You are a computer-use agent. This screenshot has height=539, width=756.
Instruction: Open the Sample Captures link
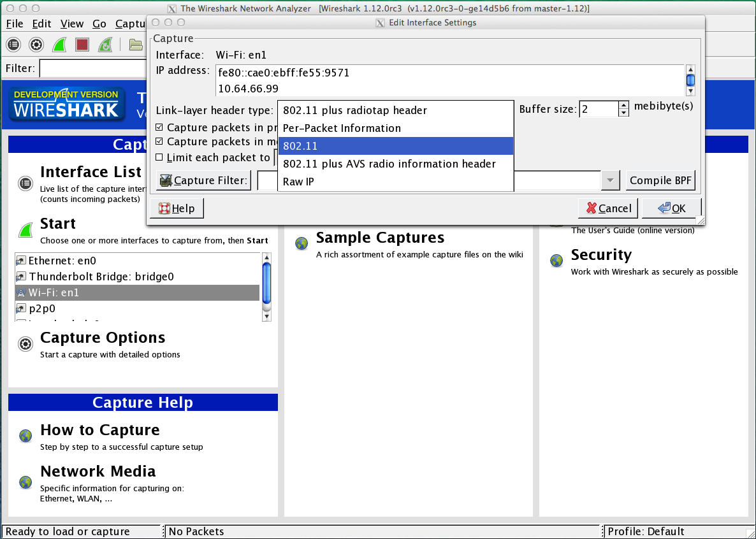(380, 237)
